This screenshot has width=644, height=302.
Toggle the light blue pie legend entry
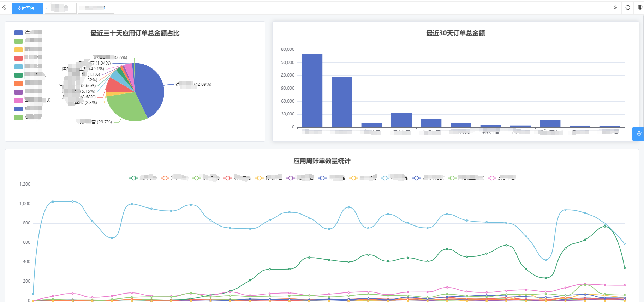[28, 66]
